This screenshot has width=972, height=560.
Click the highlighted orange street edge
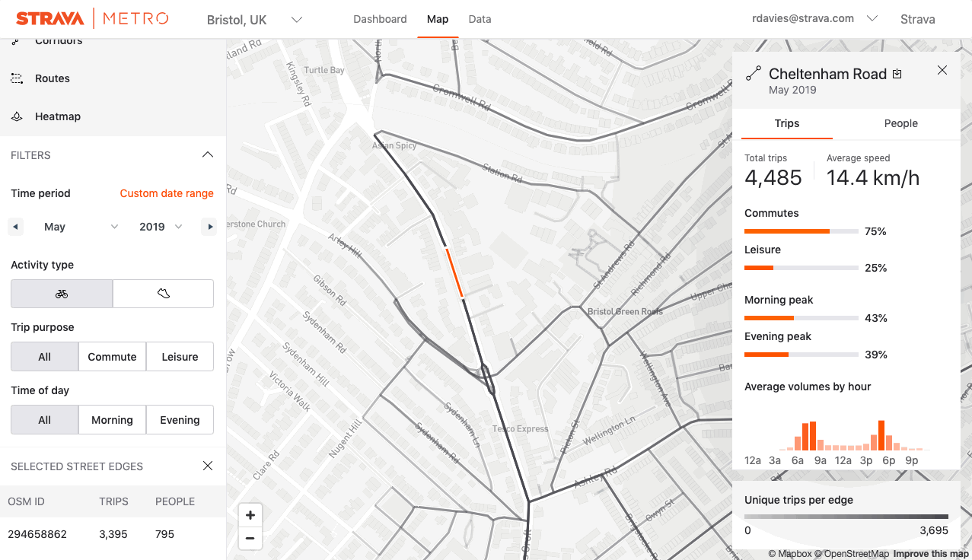point(454,272)
